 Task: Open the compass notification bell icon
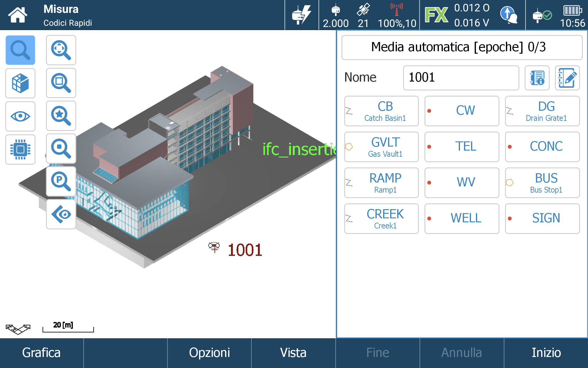coord(508,15)
